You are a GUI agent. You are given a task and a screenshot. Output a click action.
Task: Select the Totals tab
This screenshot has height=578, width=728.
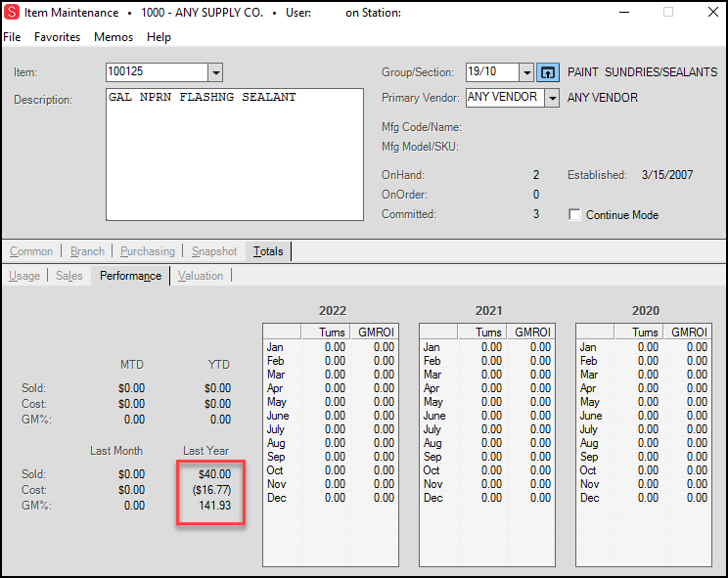[x=268, y=251]
